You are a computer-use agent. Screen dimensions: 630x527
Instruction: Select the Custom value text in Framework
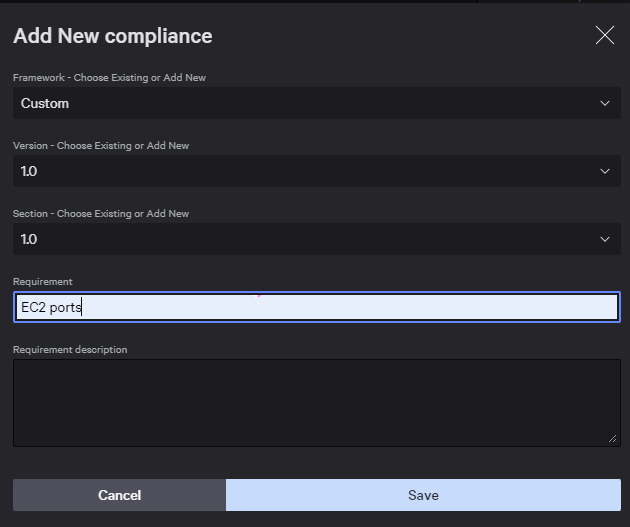tap(45, 103)
